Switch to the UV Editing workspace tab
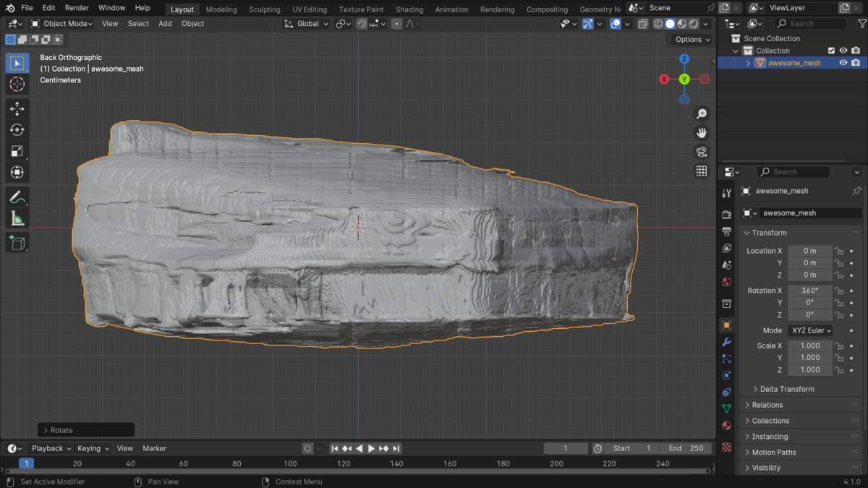The image size is (868, 488). tap(310, 9)
